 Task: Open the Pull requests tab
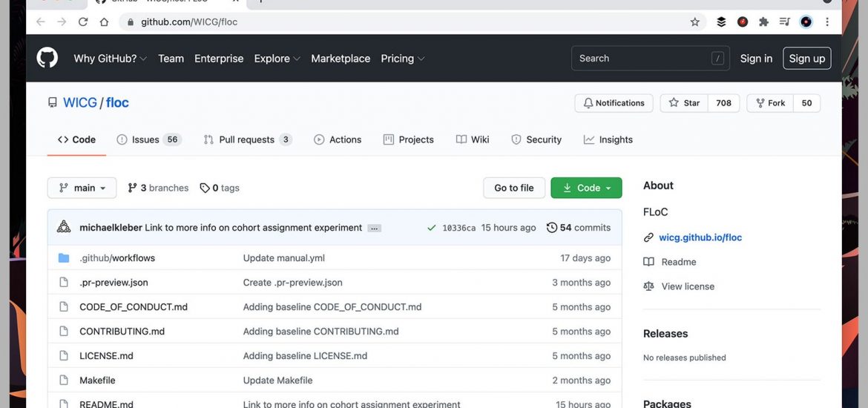tap(248, 139)
